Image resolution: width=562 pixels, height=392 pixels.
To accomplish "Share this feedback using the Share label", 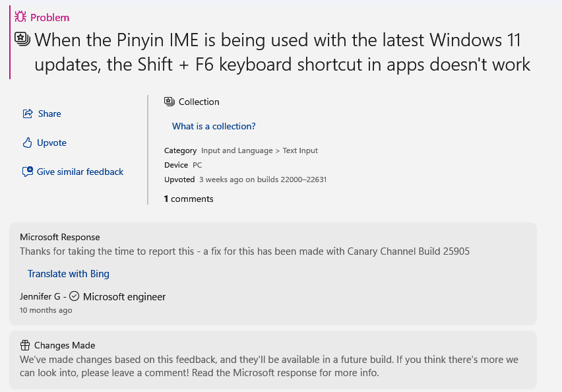I will point(49,114).
